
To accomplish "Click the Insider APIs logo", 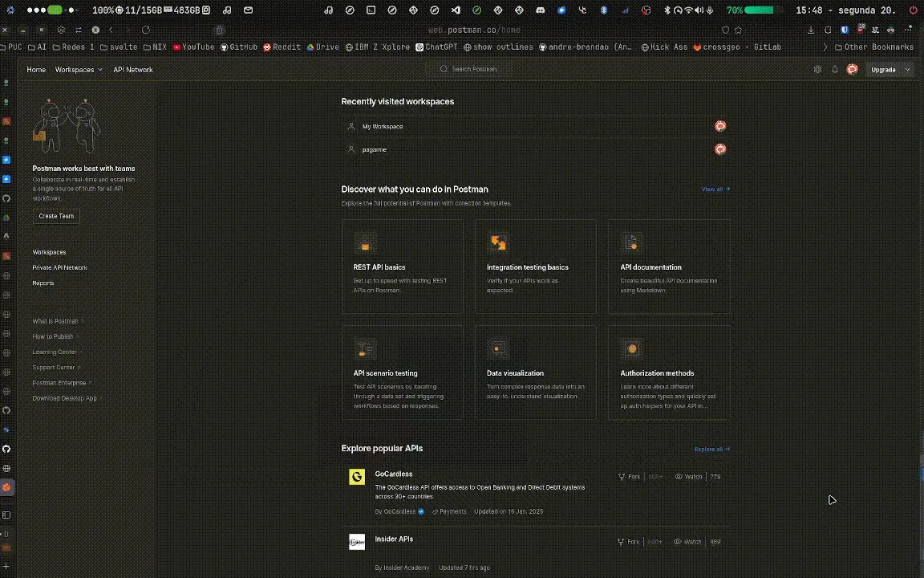I will pyautogui.click(x=357, y=541).
